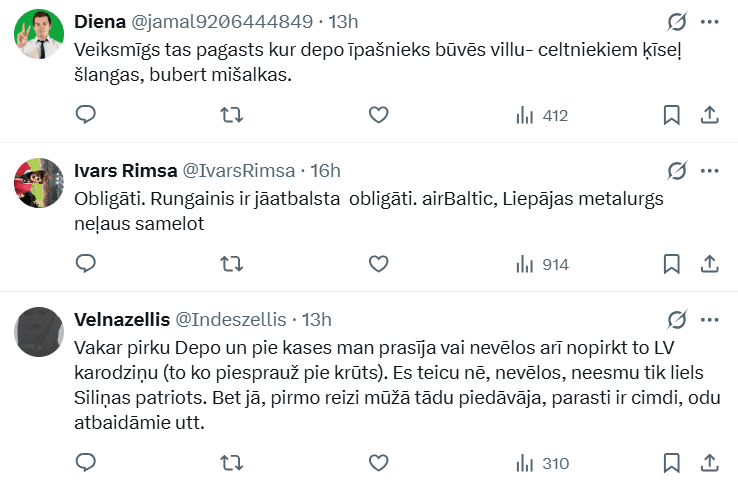Bookmark Velnazellis's tweet

[x=672, y=463]
